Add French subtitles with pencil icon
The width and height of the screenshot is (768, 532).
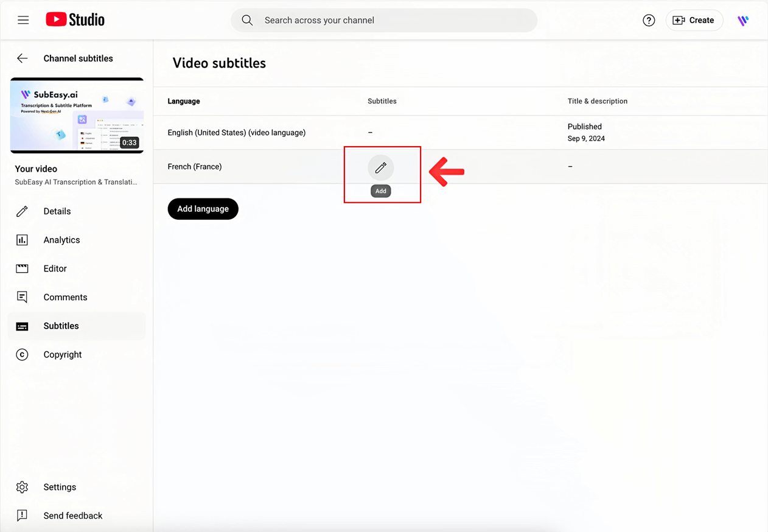click(381, 167)
